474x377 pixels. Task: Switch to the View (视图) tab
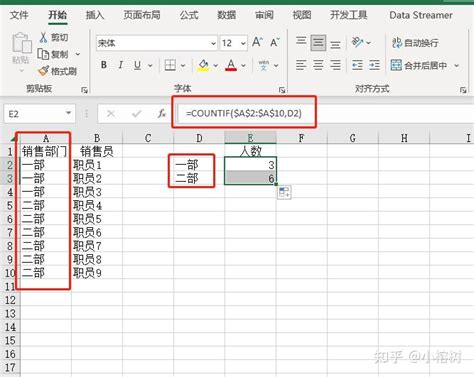point(302,15)
